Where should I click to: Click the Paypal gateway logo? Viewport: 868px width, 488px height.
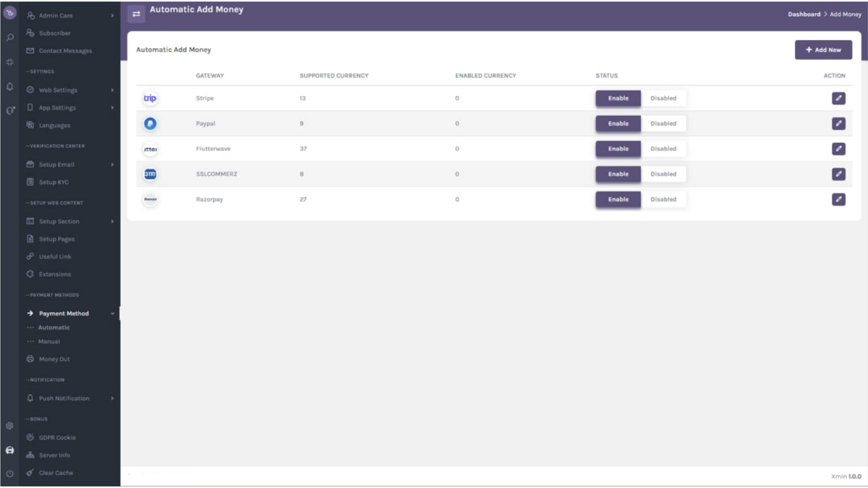click(150, 123)
